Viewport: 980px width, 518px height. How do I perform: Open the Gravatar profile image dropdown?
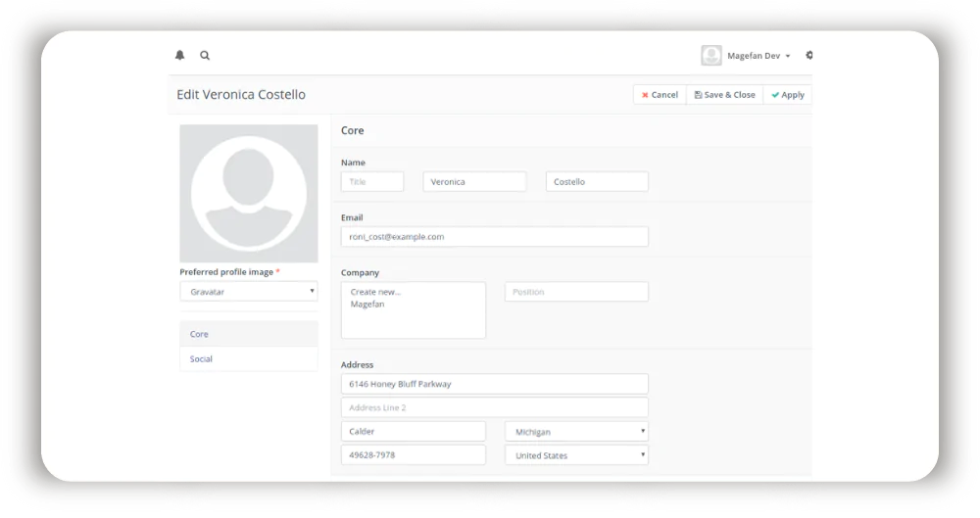(249, 292)
